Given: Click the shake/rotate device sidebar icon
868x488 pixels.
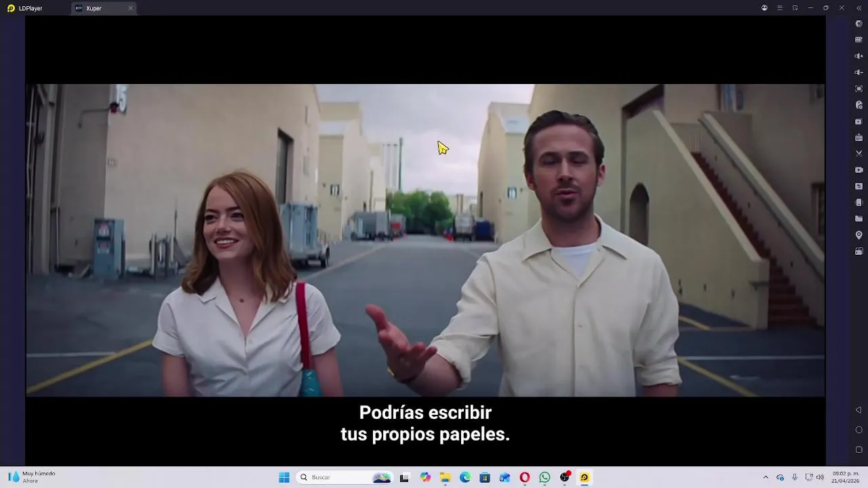Looking at the screenshot, I should 859,203.
